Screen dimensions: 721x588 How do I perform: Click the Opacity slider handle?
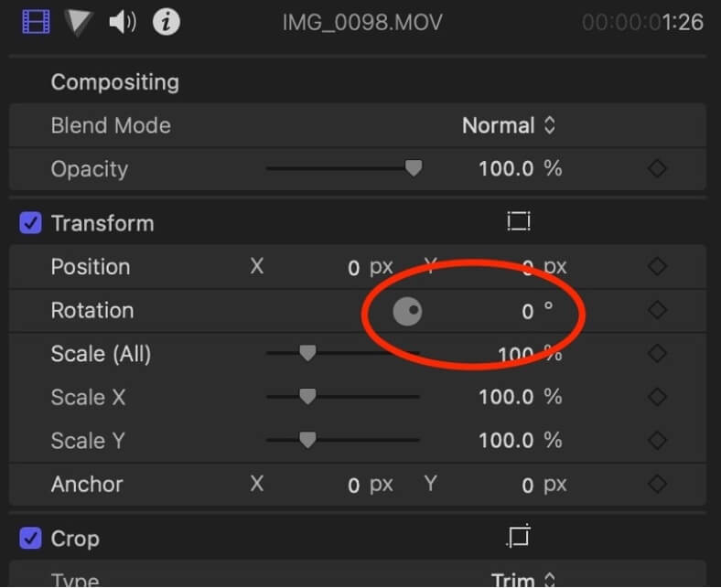[414, 168]
